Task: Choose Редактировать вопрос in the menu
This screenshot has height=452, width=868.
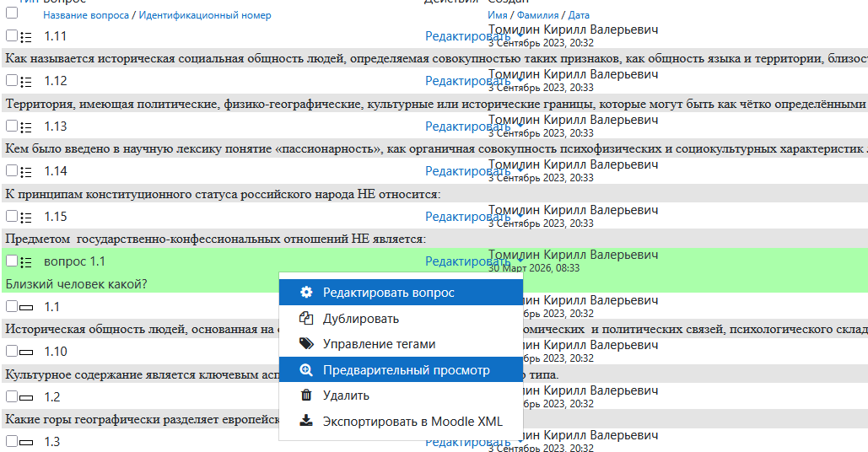Action: click(x=401, y=293)
